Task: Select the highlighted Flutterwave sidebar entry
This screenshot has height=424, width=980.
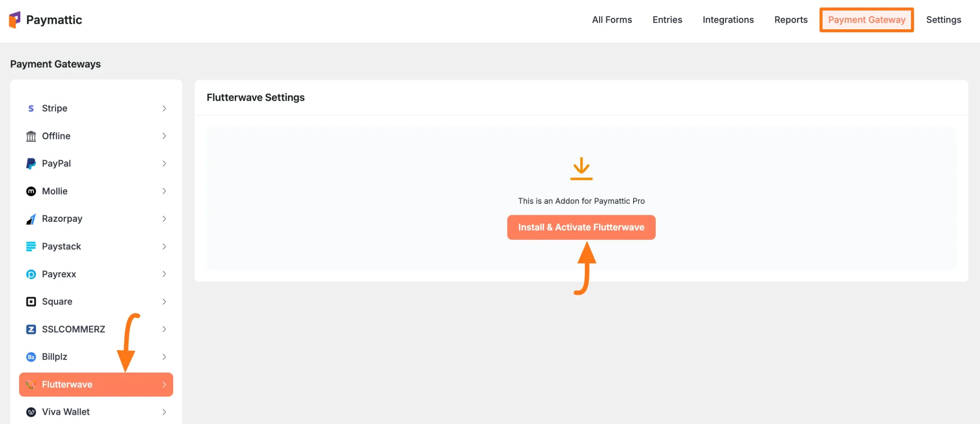Action: 77,384
